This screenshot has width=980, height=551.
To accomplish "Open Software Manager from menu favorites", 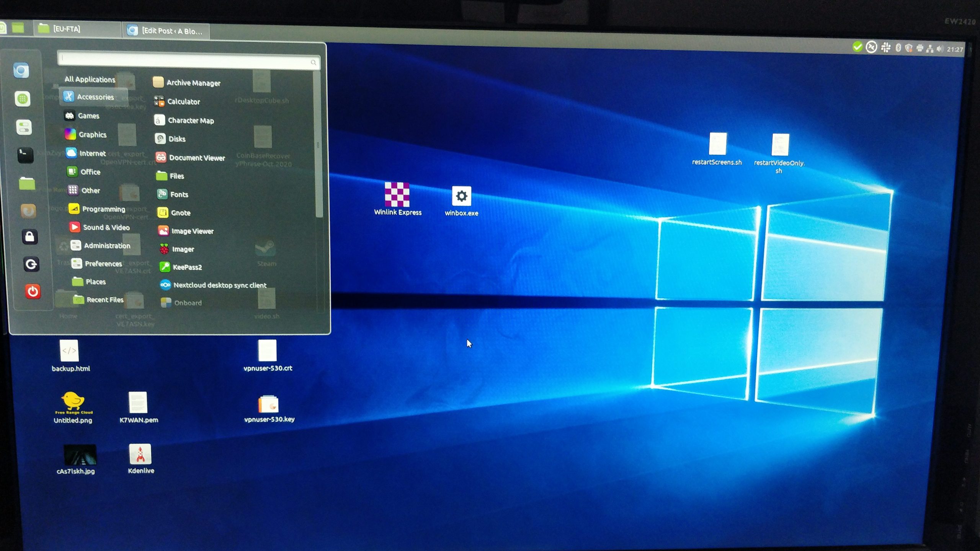I will (x=23, y=99).
